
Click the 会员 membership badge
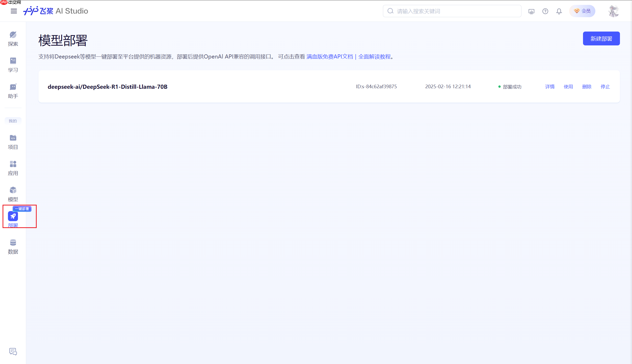(x=582, y=11)
